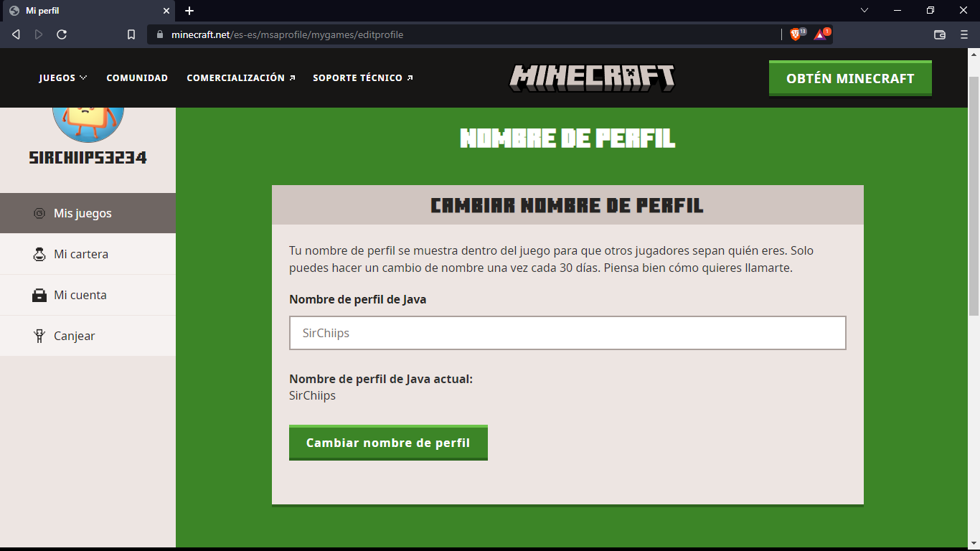This screenshot has height=551, width=980.
Task: Go back to the previous page
Action: [x=17, y=34]
